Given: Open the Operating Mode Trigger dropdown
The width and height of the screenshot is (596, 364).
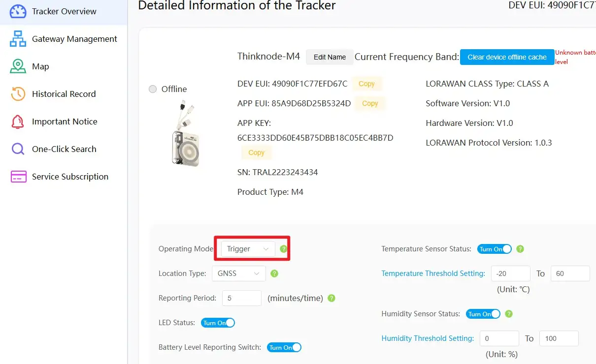Looking at the screenshot, I should pos(248,249).
